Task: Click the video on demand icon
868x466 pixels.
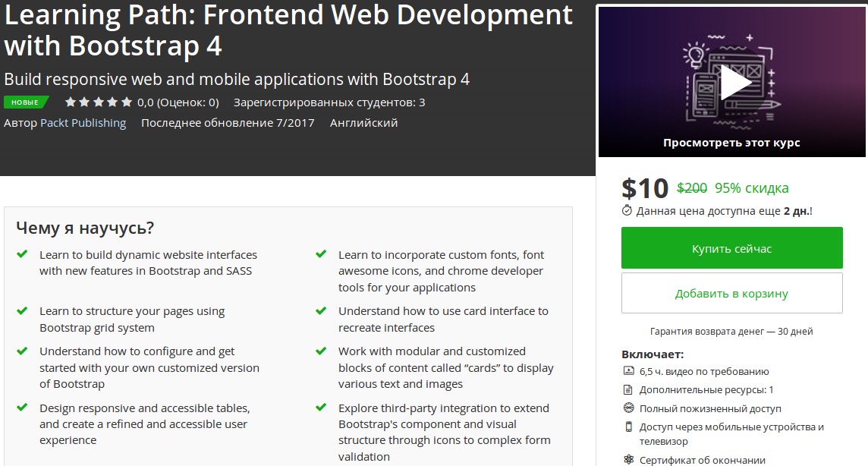Action: point(628,371)
